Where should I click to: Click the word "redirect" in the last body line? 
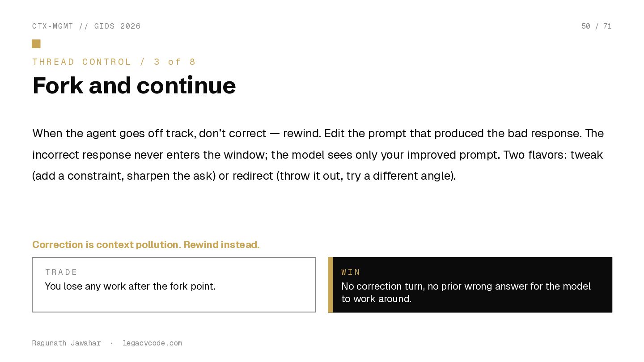[x=253, y=176]
